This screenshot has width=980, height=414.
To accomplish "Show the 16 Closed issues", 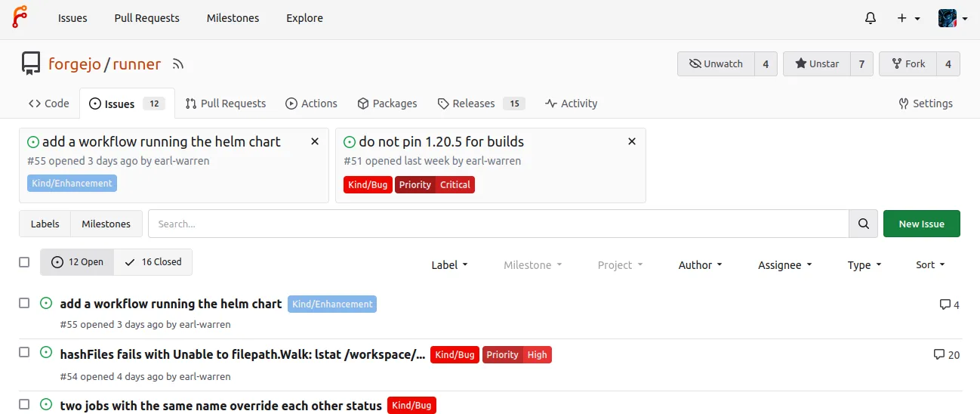I will point(153,262).
